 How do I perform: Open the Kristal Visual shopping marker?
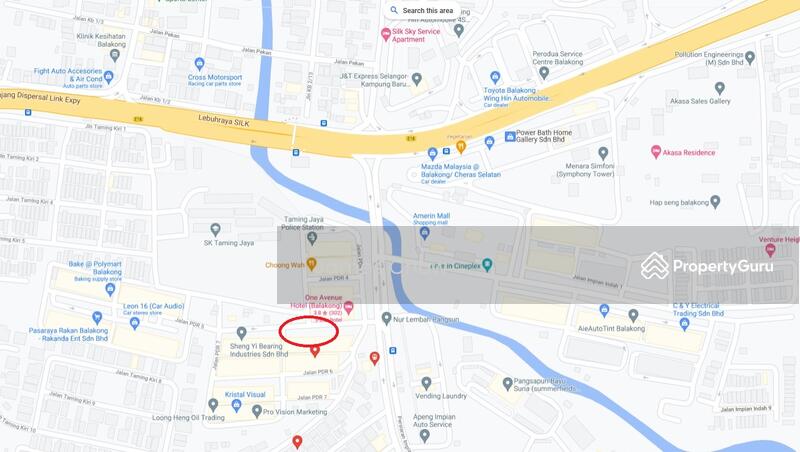236,406
